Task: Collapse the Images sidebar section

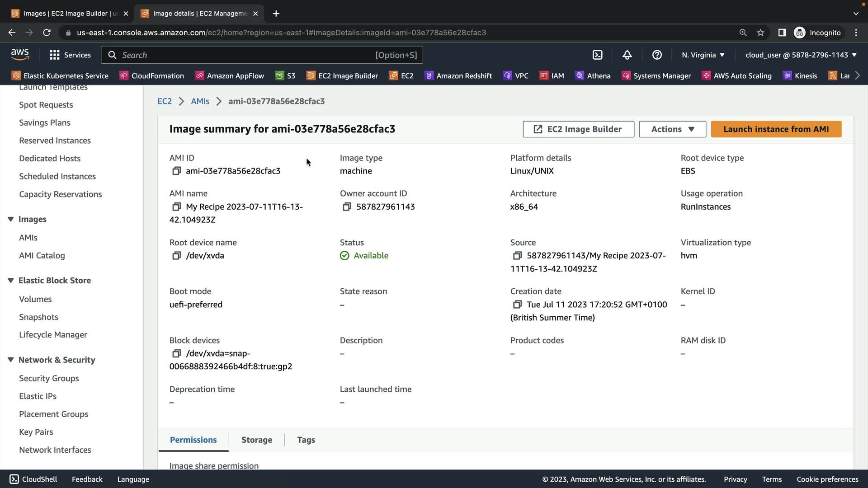Action: tap(11, 219)
